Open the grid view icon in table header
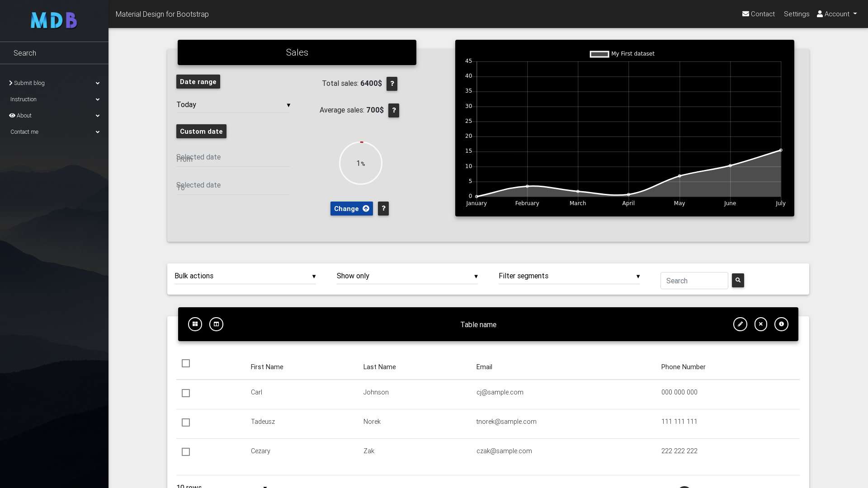The width and height of the screenshot is (868, 488). tap(195, 324)
